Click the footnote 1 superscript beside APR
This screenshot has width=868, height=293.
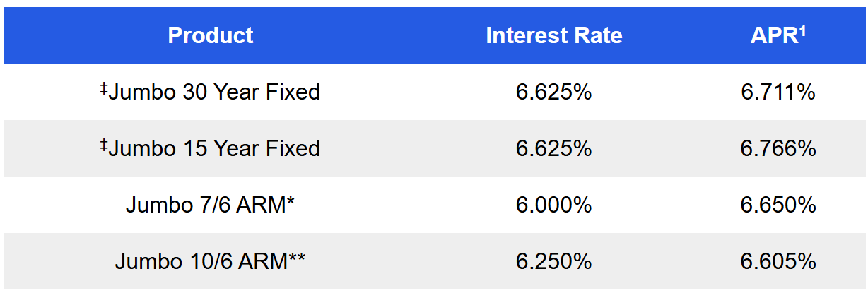click(x=803, y=30)
